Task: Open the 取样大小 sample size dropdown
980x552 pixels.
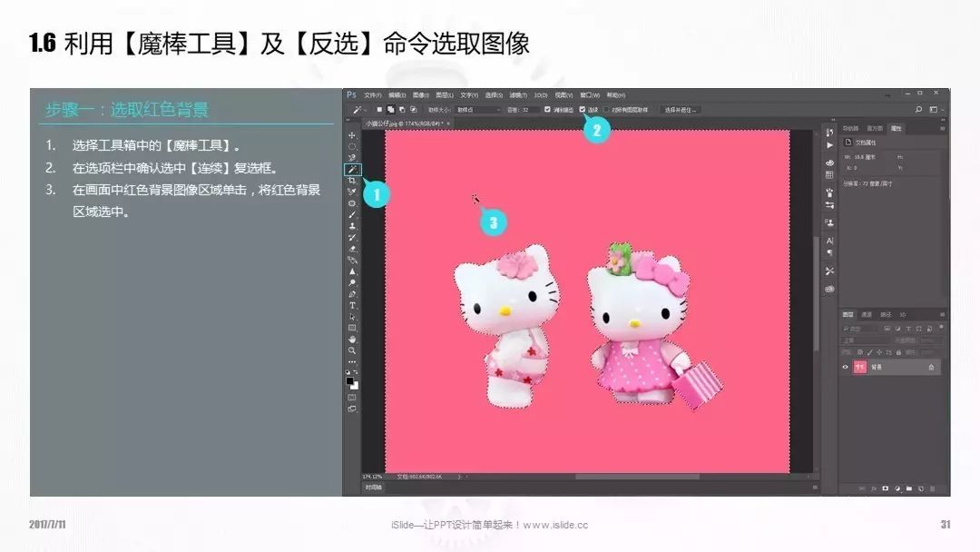Action: 478,109
